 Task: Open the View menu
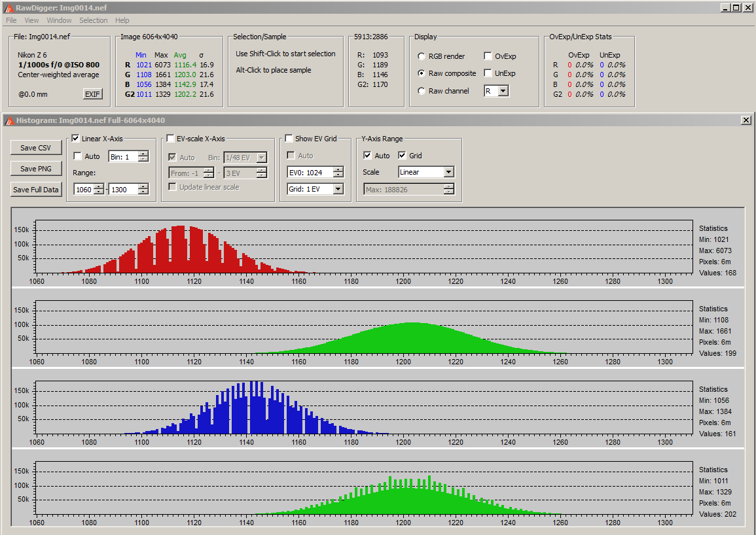(x=31, y=20)
